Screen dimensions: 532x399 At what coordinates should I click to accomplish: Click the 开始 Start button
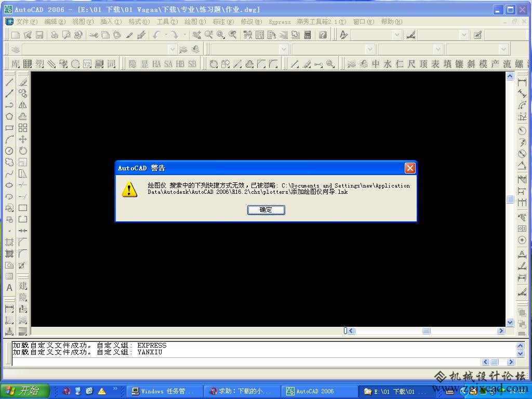(25, 391)
